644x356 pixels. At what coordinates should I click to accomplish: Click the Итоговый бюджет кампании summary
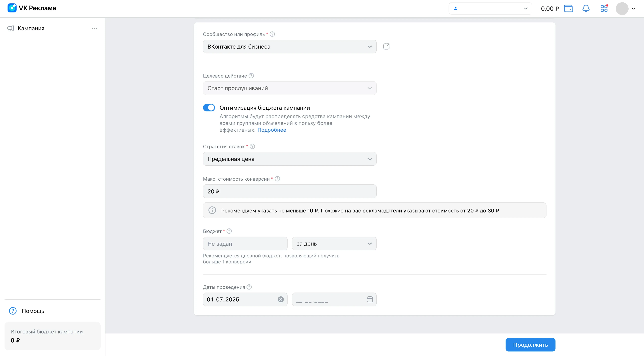coord(52,336)
